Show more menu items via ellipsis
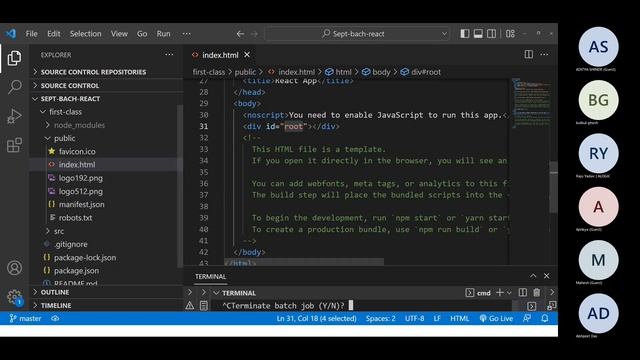Screen dimensions: 640x360 (x=187, y=34)
